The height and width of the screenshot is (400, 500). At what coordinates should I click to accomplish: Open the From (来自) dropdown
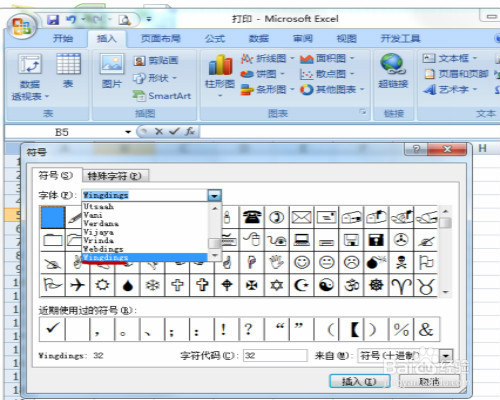click(x=446, y=356)
